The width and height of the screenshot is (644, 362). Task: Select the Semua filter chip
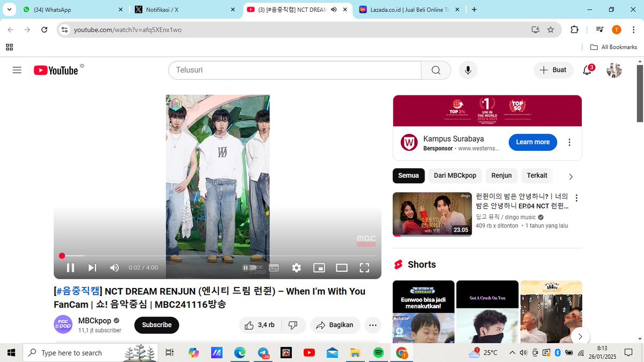[408, 175]
